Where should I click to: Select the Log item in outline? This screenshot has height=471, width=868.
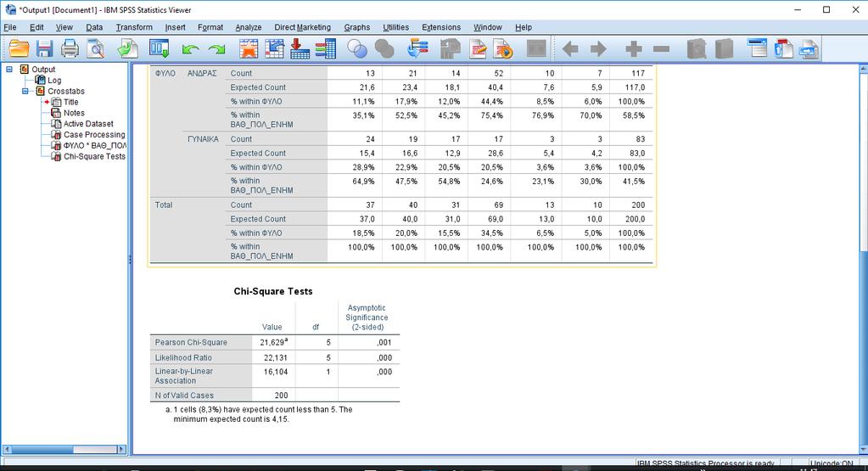[54, 81]
